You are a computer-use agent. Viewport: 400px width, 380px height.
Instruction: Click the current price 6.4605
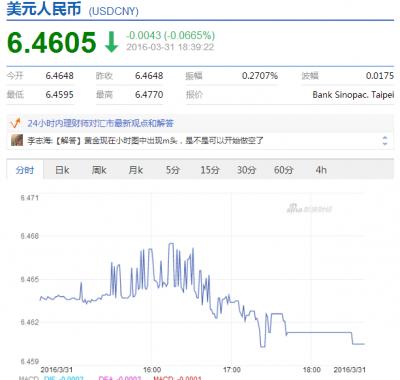pyautogui.click(x=52, y=42)
